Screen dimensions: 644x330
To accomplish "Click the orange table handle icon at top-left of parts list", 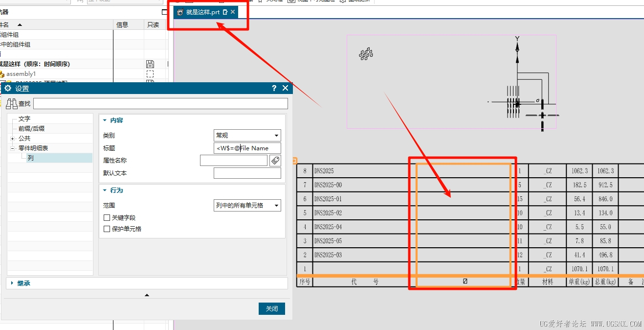I will (295, 160).
